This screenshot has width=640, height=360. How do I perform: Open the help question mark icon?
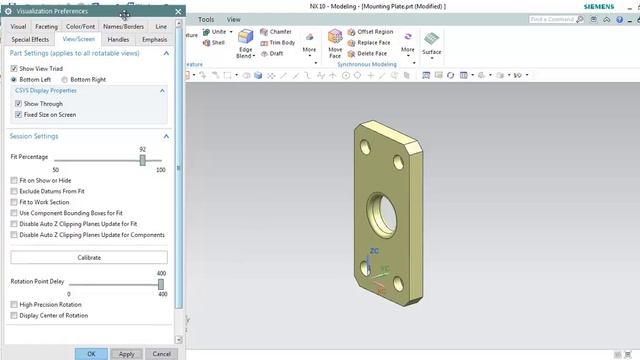click(619, 20)
